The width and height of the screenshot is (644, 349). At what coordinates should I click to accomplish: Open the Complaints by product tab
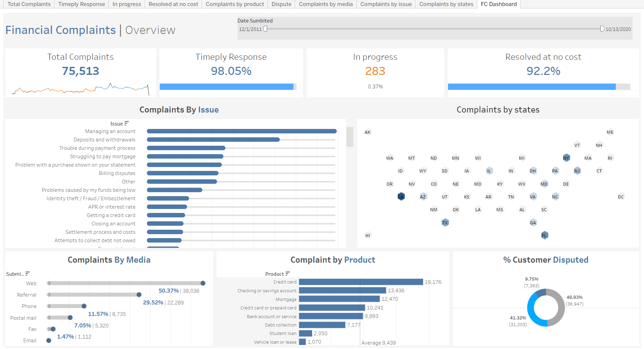pyautogui.click(x=235, y=4)
